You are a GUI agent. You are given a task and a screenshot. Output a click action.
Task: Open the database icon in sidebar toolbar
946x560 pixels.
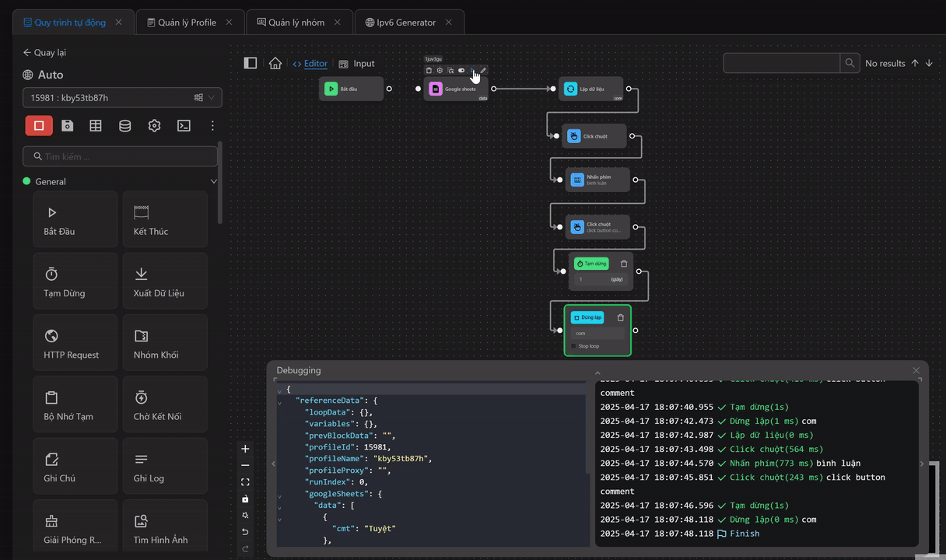(x=124, y=126)
